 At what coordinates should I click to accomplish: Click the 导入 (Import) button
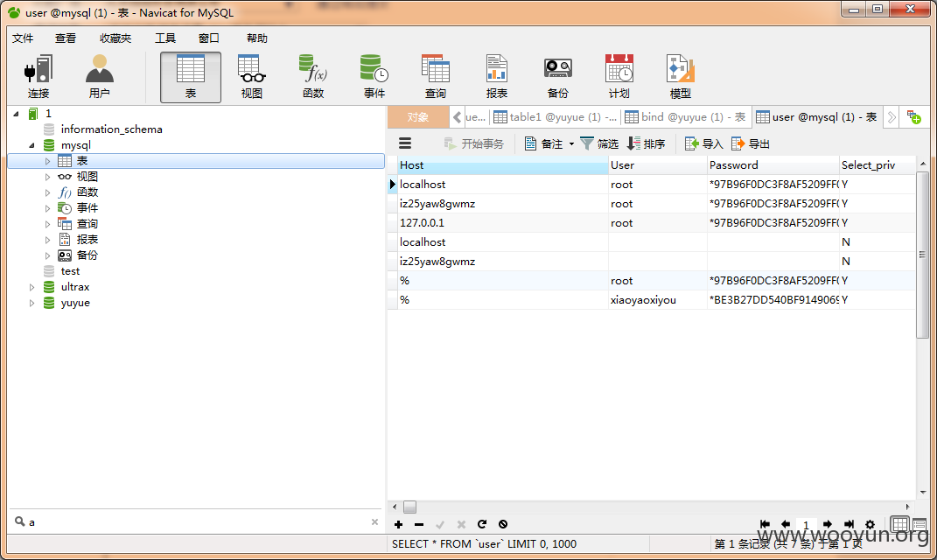pos(704,143)
